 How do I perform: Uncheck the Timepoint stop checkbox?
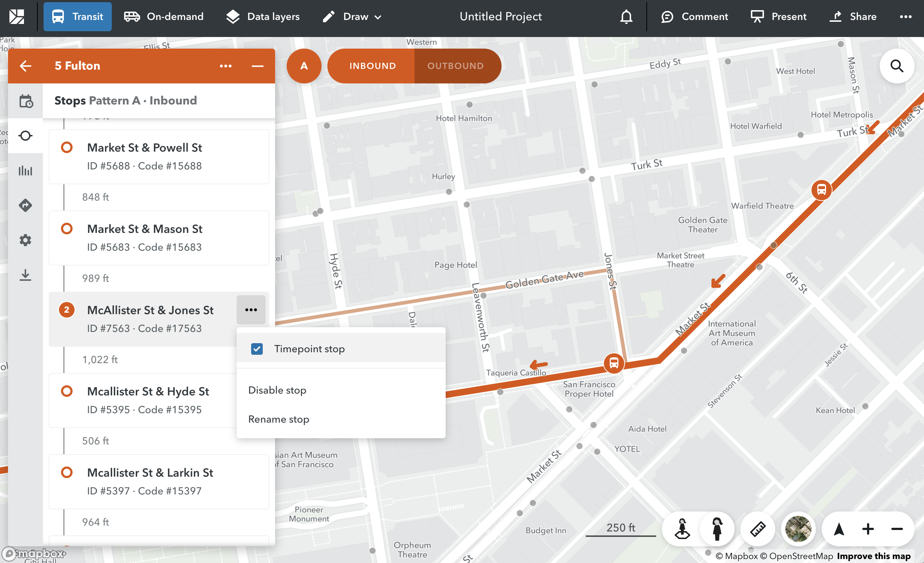[x=257, y=349]
